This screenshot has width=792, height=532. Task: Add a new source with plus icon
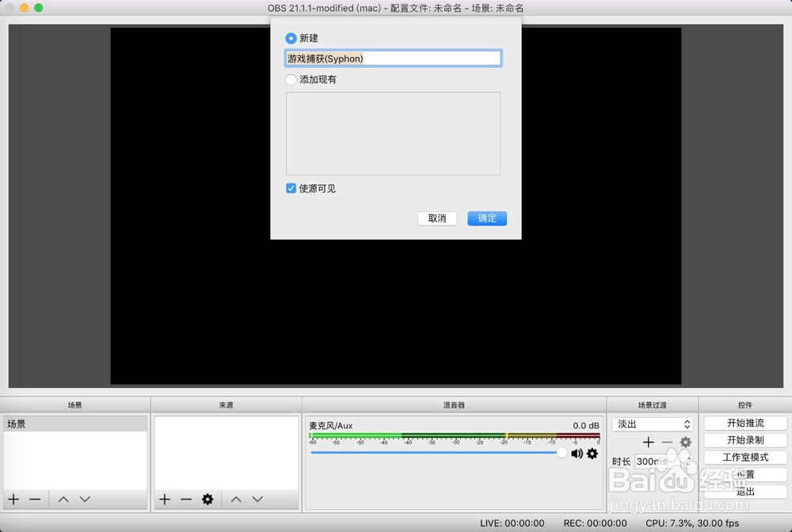[x=165, y=500]
